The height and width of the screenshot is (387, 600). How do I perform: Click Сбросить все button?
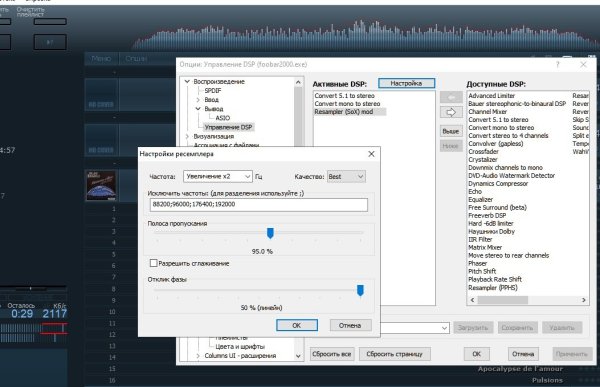tap(331, 354)
